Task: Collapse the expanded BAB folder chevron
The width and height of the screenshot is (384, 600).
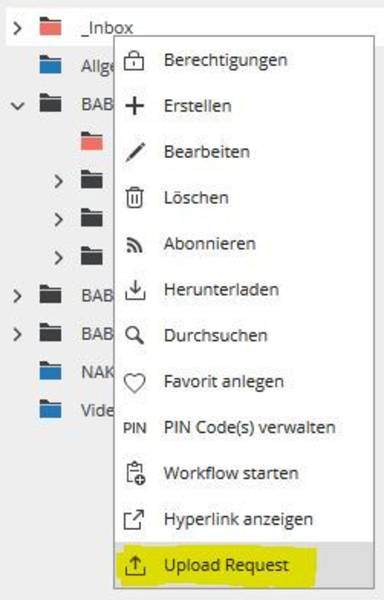Action: point(17,105)
